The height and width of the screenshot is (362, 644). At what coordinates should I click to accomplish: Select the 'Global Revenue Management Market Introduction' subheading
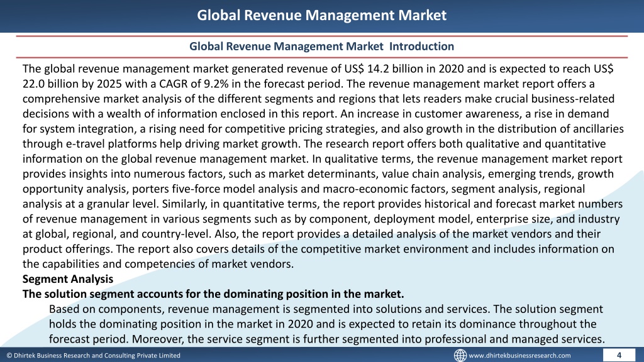point(321,47)
